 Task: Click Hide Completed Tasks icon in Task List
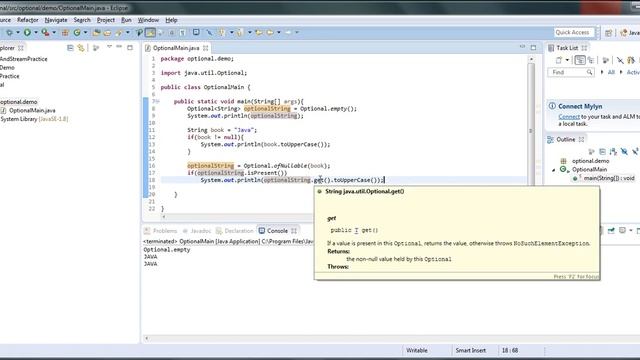pyautogui.click(x=620, y=60)
